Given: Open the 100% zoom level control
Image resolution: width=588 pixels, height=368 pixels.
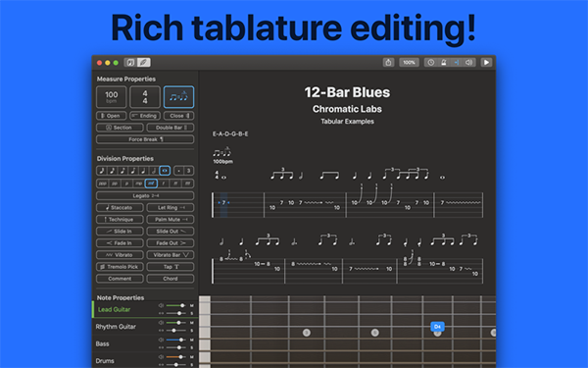Looking at the screenshot, I should coord(409,63).
